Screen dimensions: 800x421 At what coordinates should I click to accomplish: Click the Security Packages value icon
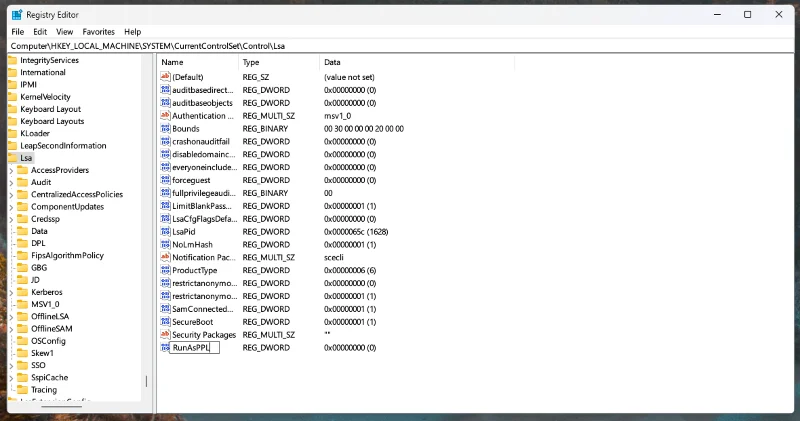click(x=165, y=335)
